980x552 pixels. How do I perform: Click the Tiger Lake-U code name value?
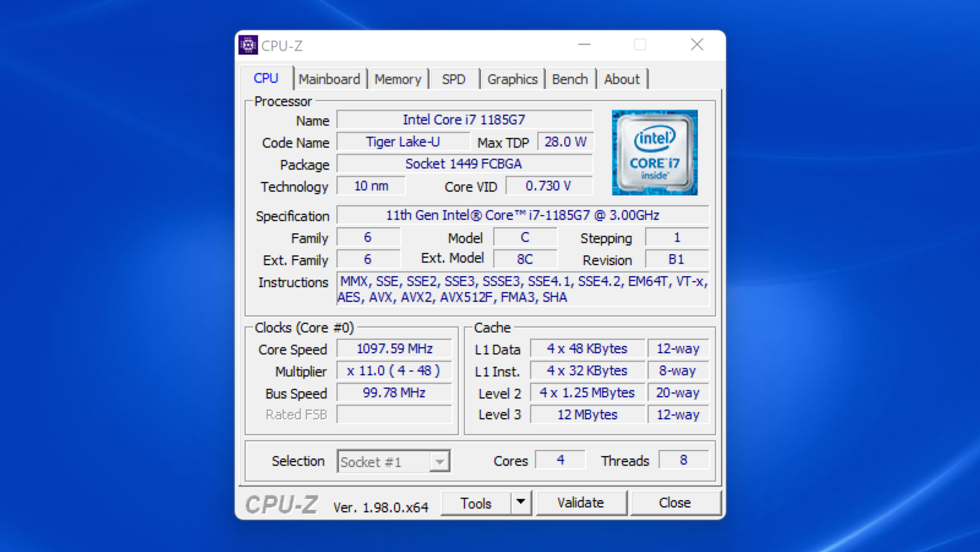coord(403,141)
